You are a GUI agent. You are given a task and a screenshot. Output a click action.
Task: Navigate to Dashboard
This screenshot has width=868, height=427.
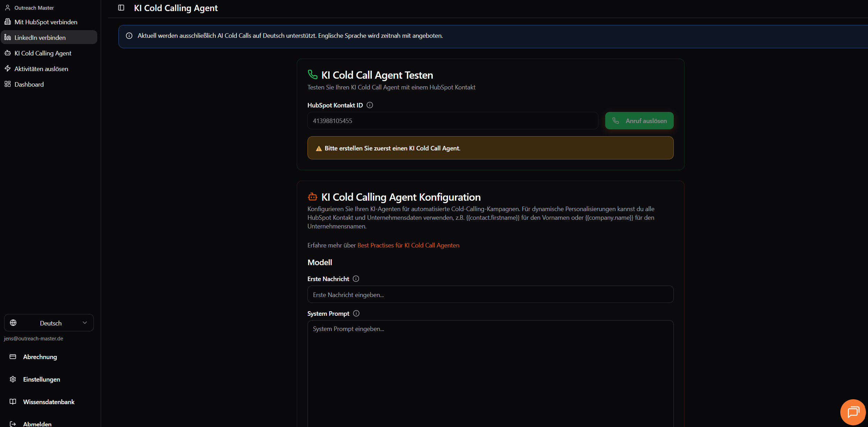click(29, 84)
